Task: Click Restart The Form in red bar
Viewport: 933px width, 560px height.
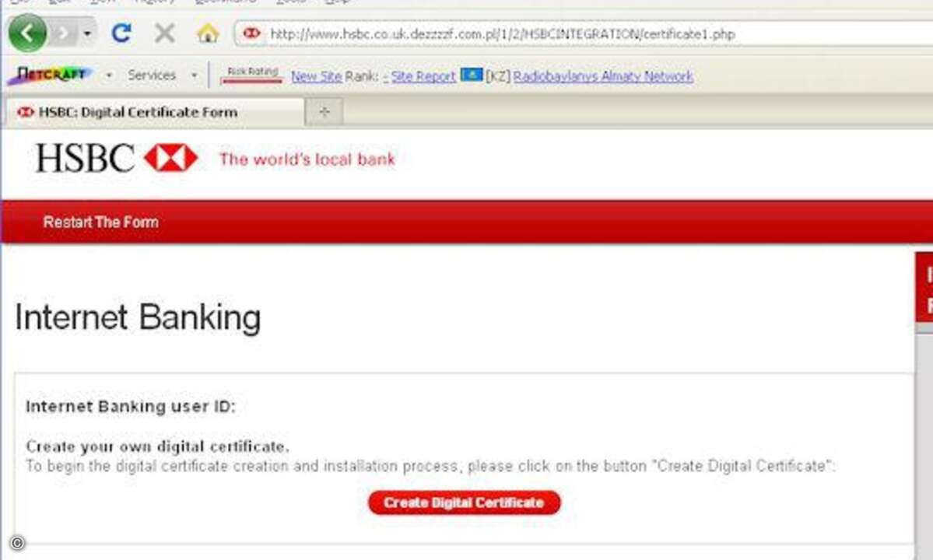Action: point(101,222)
